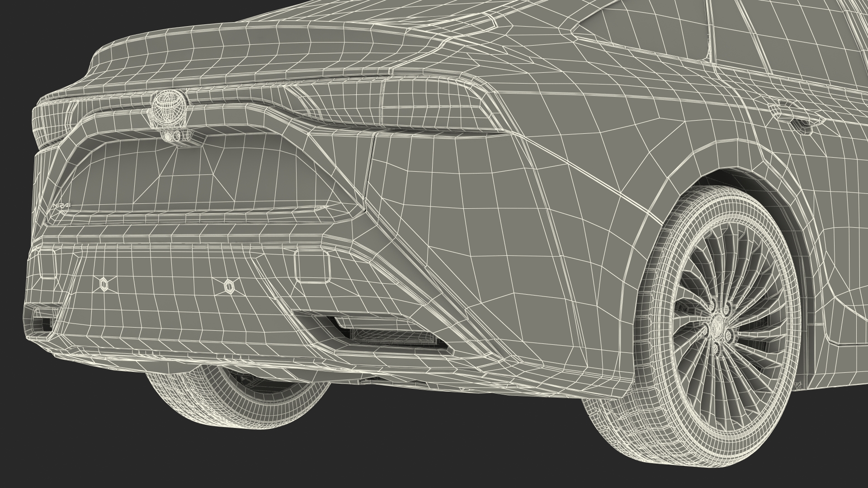Click the left hexagonal parking sensor

[104, 283]
